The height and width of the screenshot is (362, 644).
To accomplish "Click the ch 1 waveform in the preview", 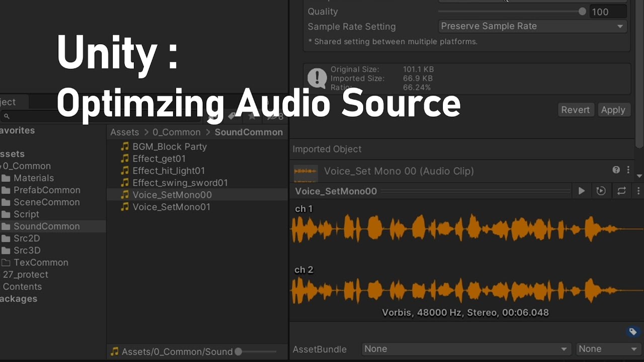I will 467,230.
